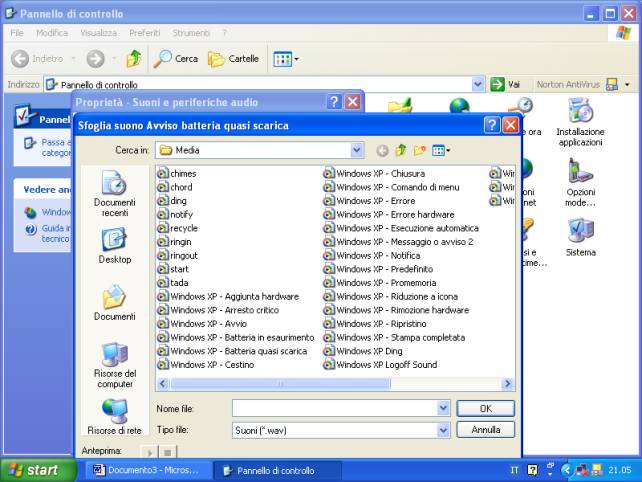The width and height of the screenshot is (642, 482).
Task: Select the notify sound file
Action: (x=175, y=215)
